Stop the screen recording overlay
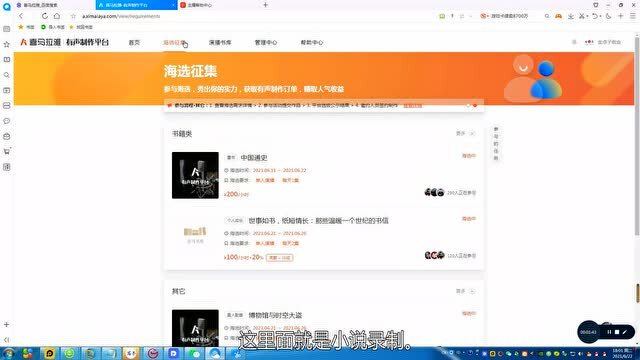640x360 pixels. point(617,332)
